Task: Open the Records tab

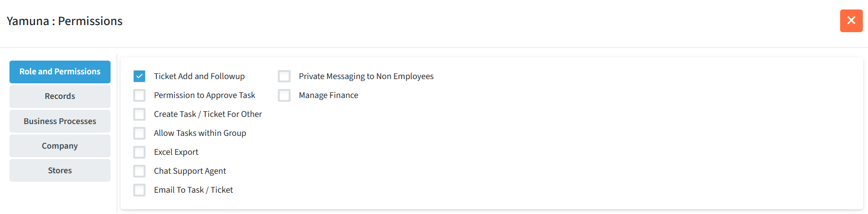Action: coord(60,97)
